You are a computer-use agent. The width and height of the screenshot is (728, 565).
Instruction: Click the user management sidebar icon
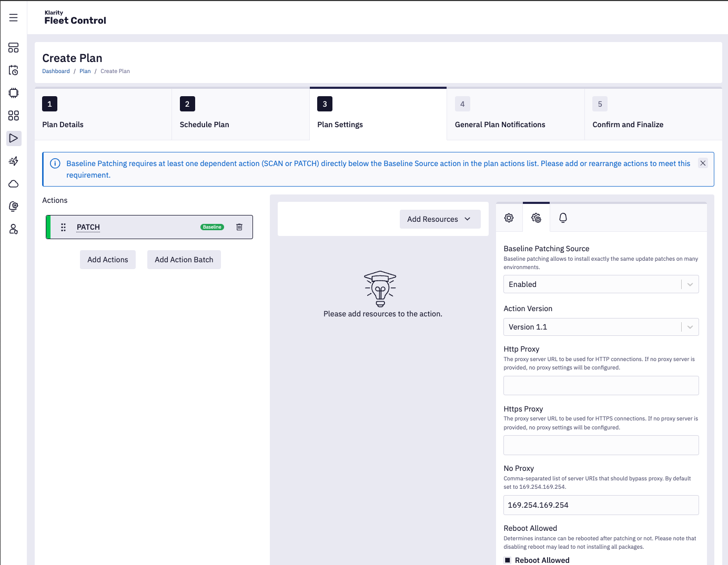click(x=14, y=229)
